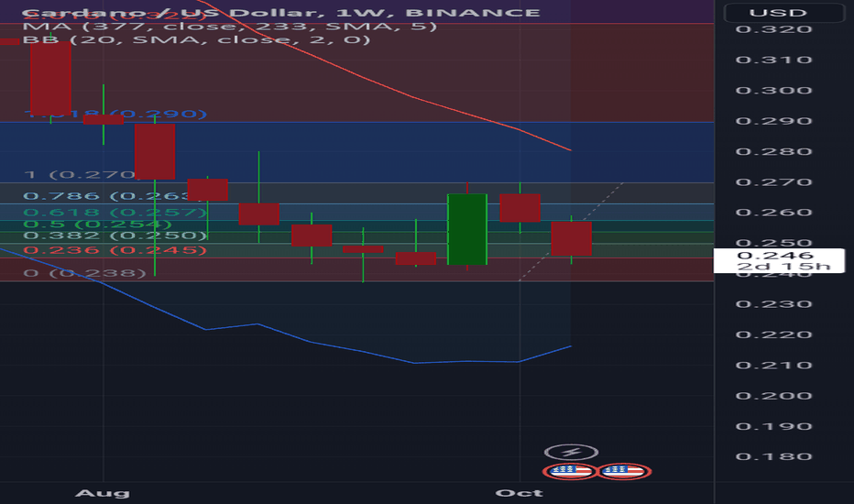Click the 0.290 price axis label
854x504 pixels.
pyautogui.click(x=774, y=121)
